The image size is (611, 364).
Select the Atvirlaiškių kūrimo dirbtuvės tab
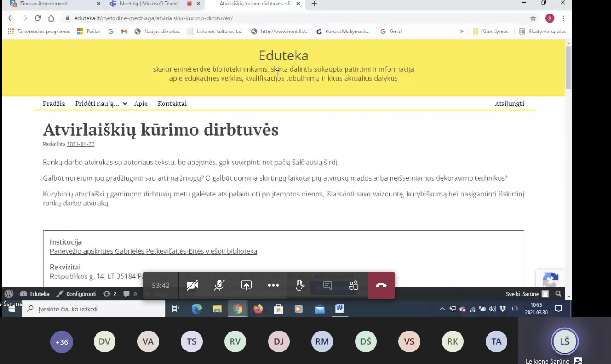256,4
